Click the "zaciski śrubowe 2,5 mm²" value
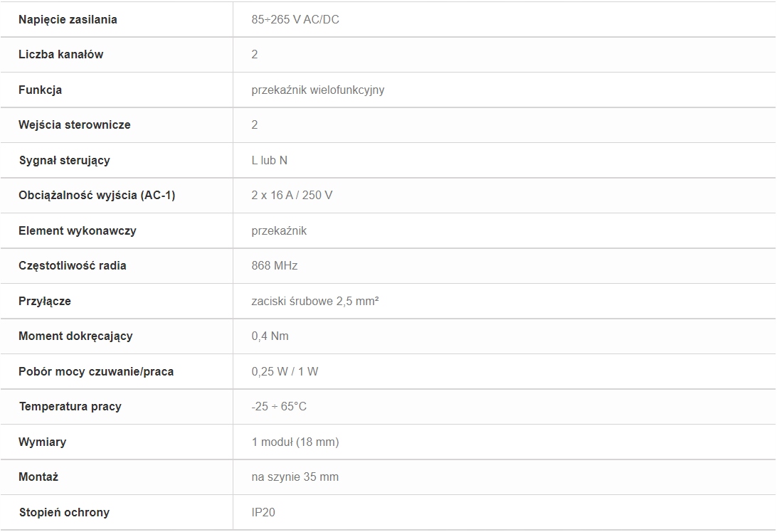 pyautogui.click(x=314, y=301)
